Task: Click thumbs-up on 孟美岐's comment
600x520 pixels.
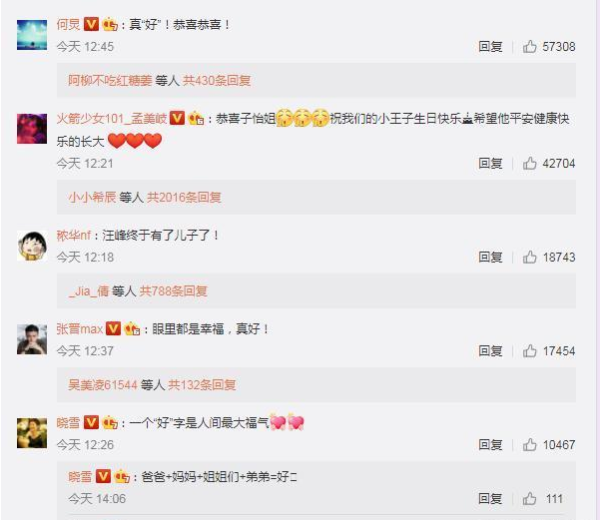Action: [530, 163]
